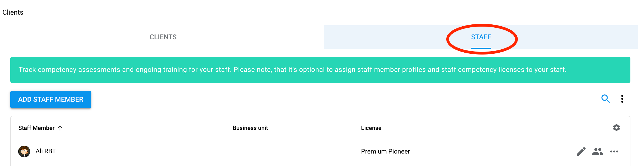Click the Ali RBT name link
644x166 pixels.
click(46, 151)
